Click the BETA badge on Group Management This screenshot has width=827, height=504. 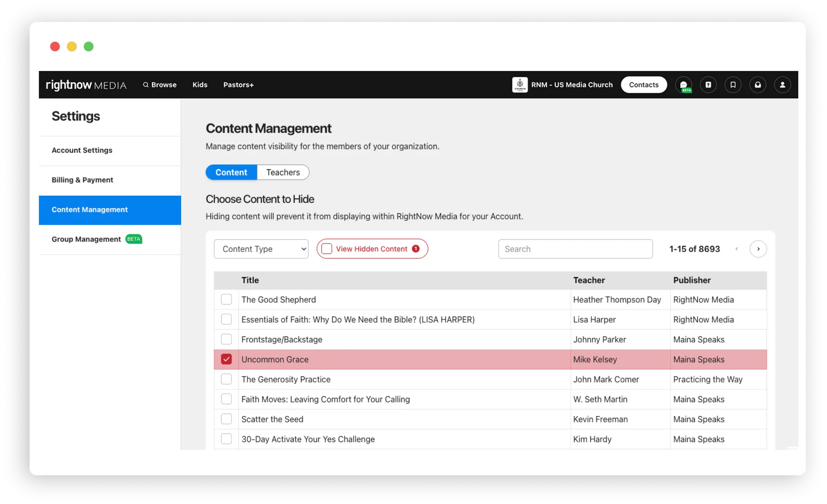134,239
